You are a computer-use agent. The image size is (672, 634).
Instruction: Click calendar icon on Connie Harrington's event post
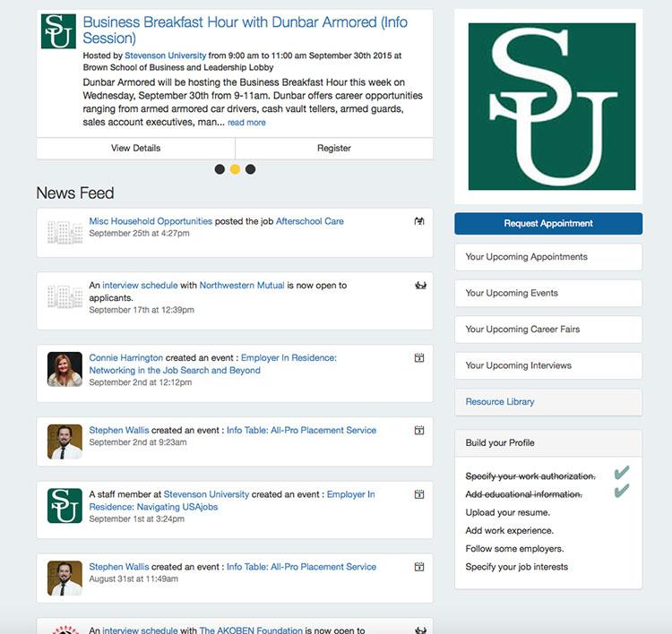coord(419,357)
